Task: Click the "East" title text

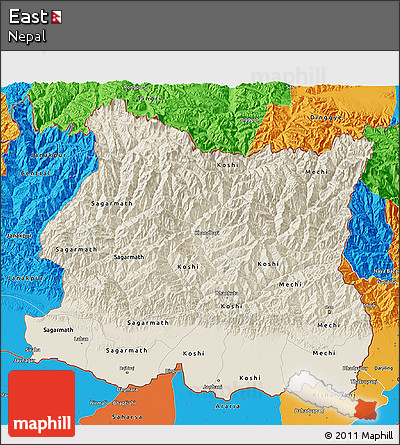Action: coord(28,17)
